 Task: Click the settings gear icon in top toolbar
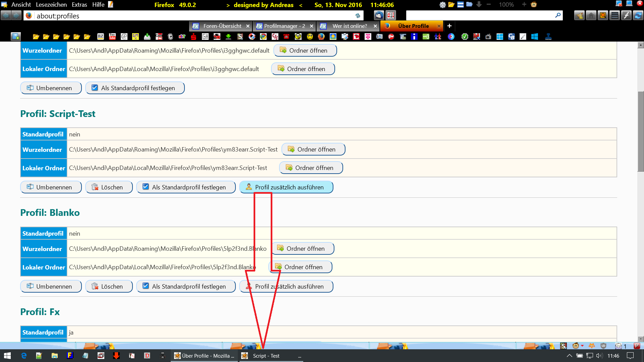point(442,5)
